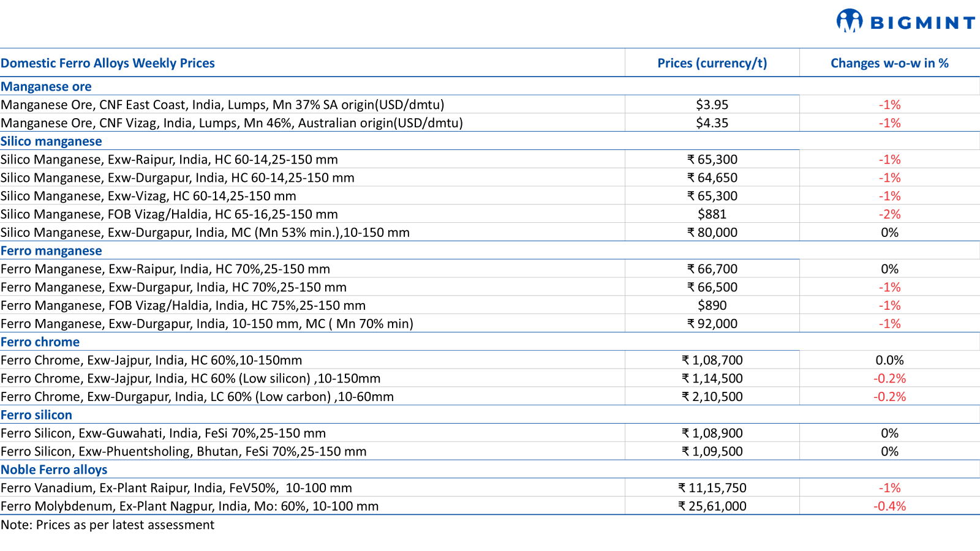Click the Changes w-o-w in % column header
This screenshot has height=551, width=980.
click(889, 63)
